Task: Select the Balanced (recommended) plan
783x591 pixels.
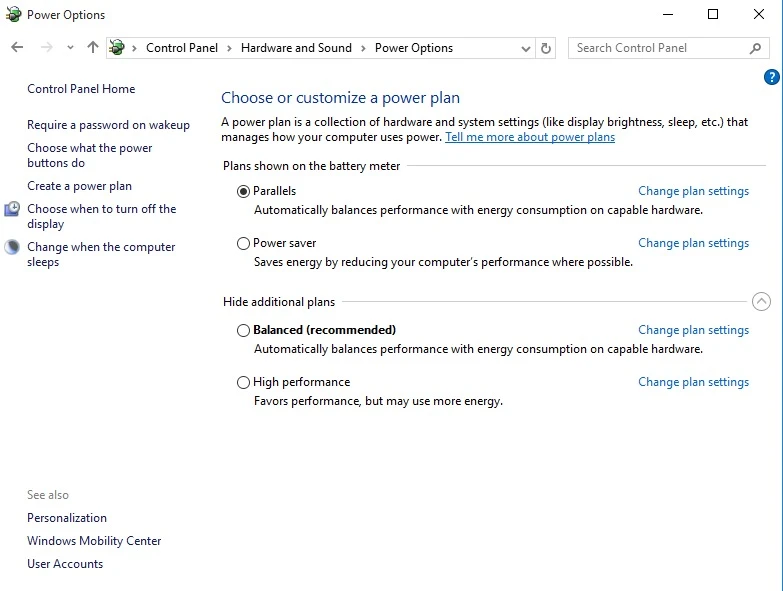Action: [x=243, y=330]
